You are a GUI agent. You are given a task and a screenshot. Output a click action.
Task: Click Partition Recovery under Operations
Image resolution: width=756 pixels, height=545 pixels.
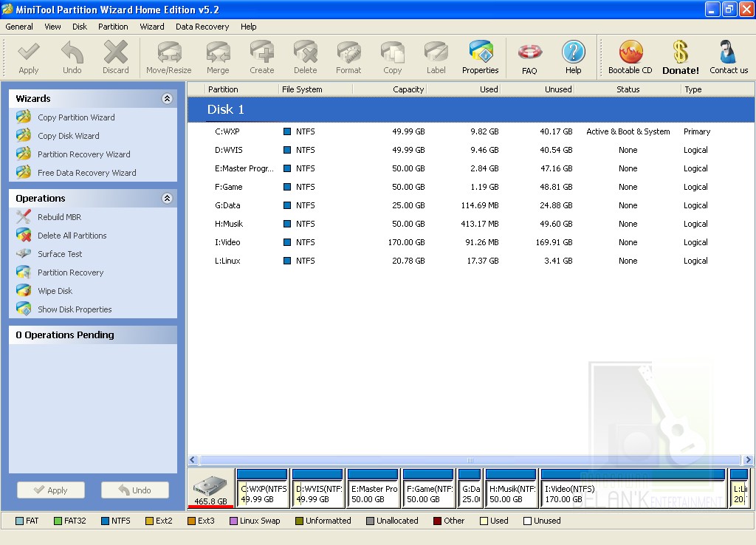click(x=70, y=272)
